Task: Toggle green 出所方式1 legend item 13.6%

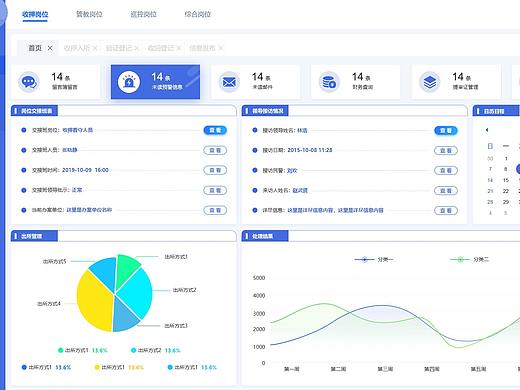Action: coord(83,350)
